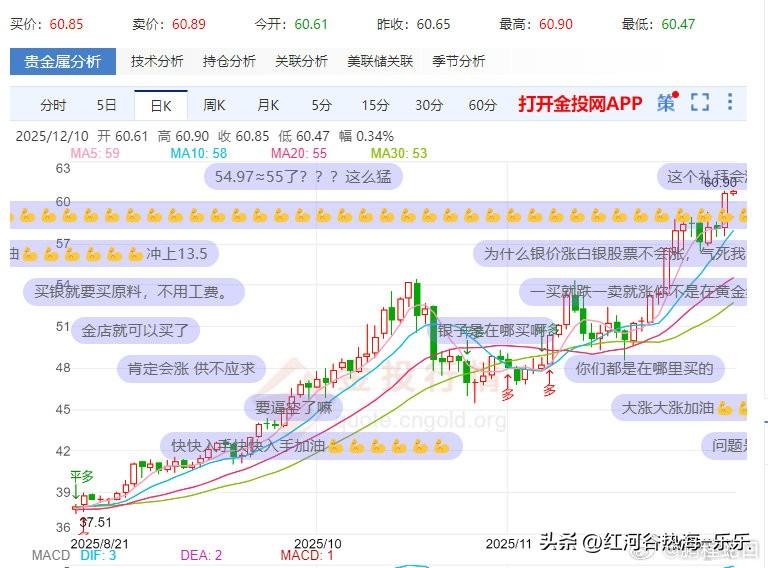Select the 5分 minute chart
Viewport: 768px width, 568px height.
coord(322,105)
